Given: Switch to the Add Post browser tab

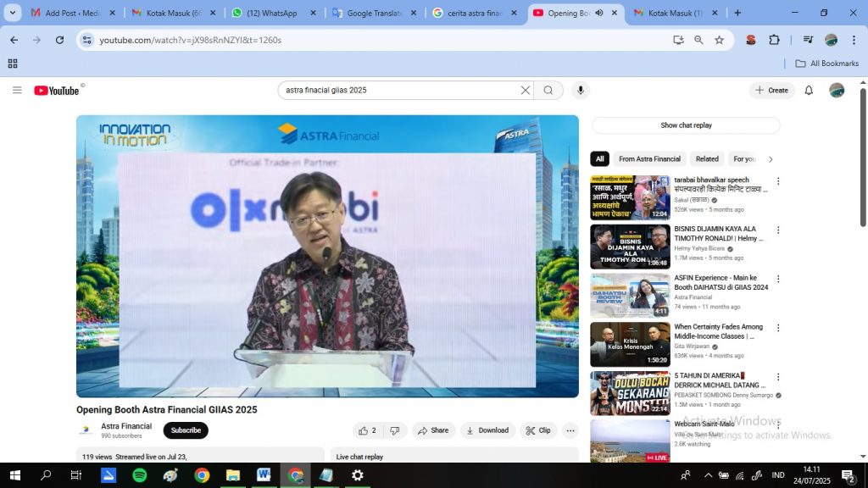Looking at the screenshot, I should (73, 13).
